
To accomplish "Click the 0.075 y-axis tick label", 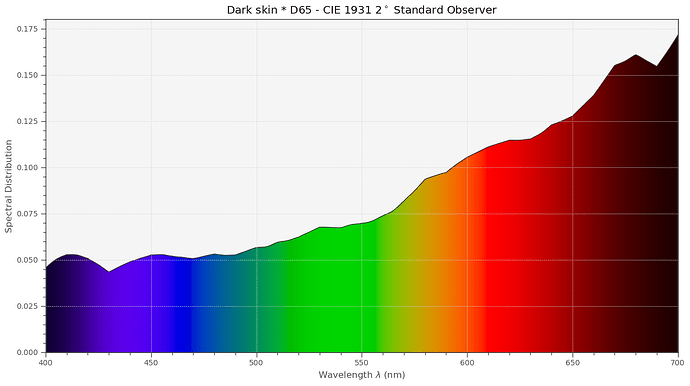I will (x=28, y=214).
